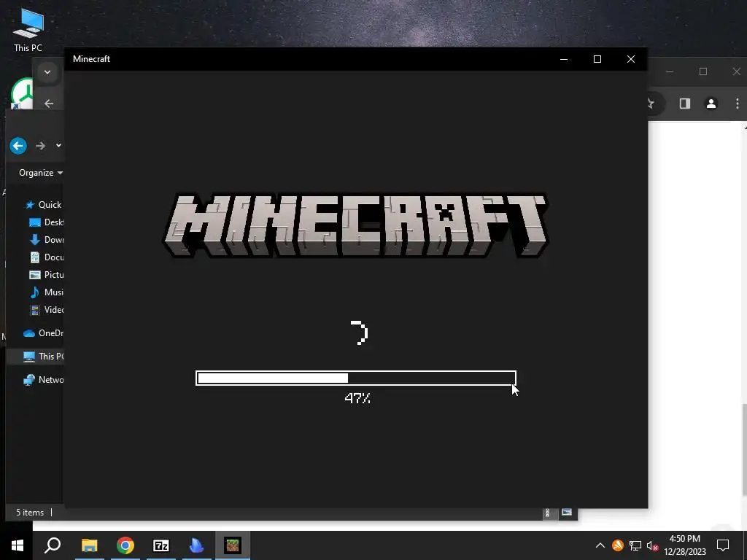The height and width of the screenshot is (560, 747).
Task: Select Desktop folder in navigation pane
Action: pyautogui.click(x=46, y=222)
